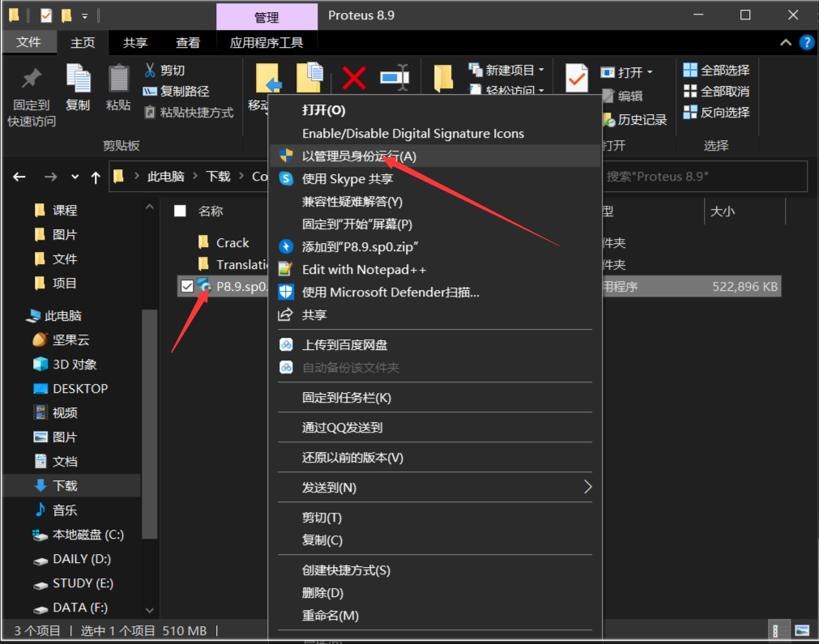The width and height of the screenshot is (819, 644).
Task: Click the Copy path (复制路径) button
Action: (177, 92)
